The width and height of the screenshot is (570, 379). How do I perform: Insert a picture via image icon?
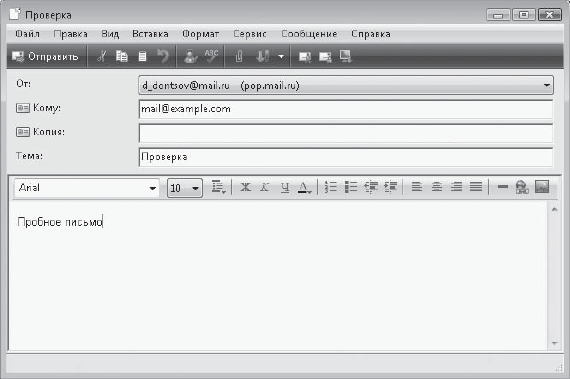tap(542, 187)
